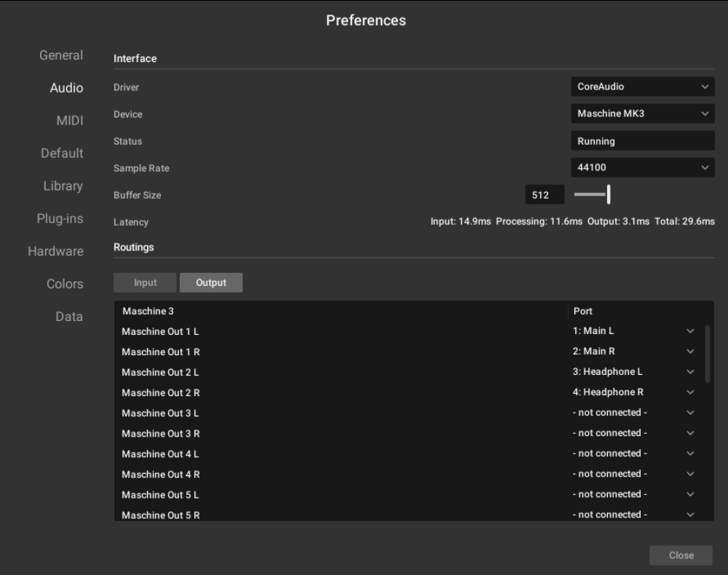This screenshot has height=575, width=728.
Task: Open port dropdown for Maschine Out 5 R
Action: coord(633,514)
